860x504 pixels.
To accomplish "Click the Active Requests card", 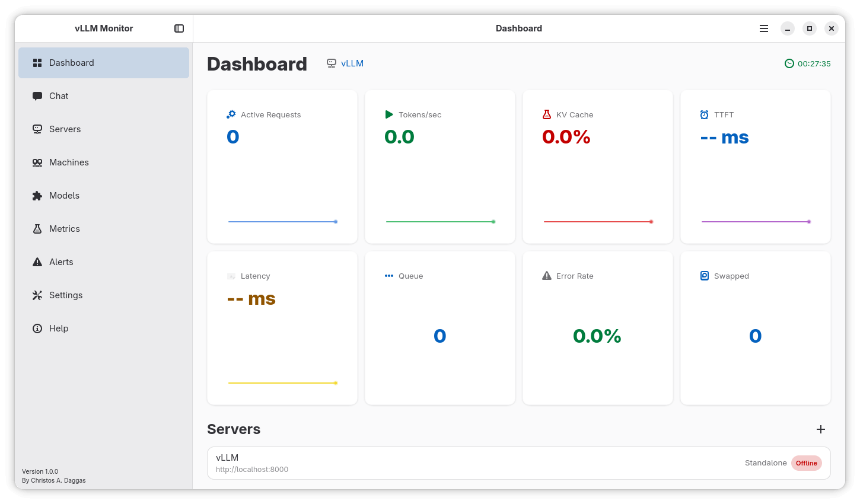I will tap(282, 167).
